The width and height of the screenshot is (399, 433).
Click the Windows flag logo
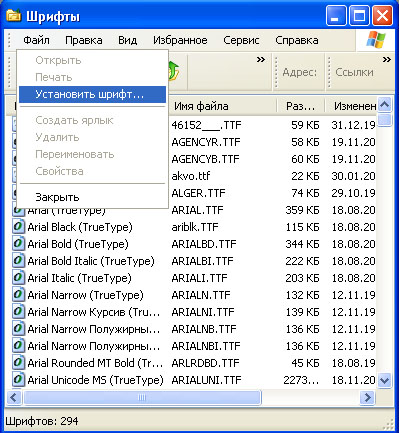point(376,40)
